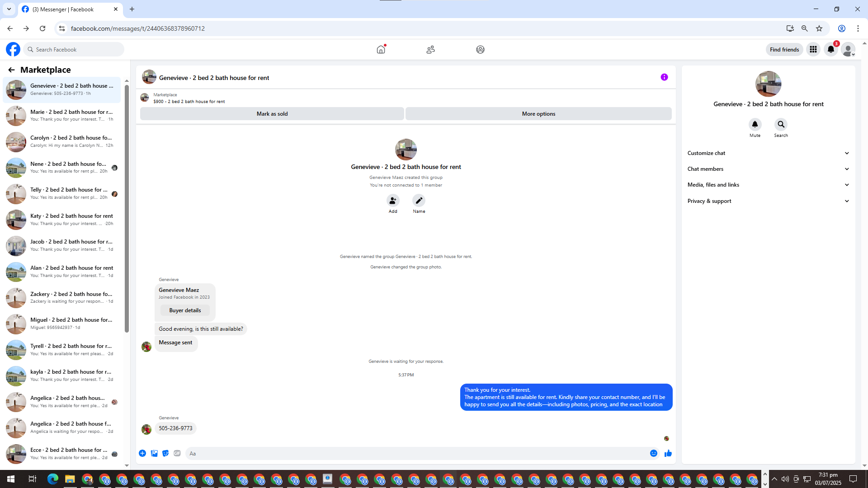Go to Facebook Home tab
The width and height of the screenshot is (868, 488).
coord(381,50)
